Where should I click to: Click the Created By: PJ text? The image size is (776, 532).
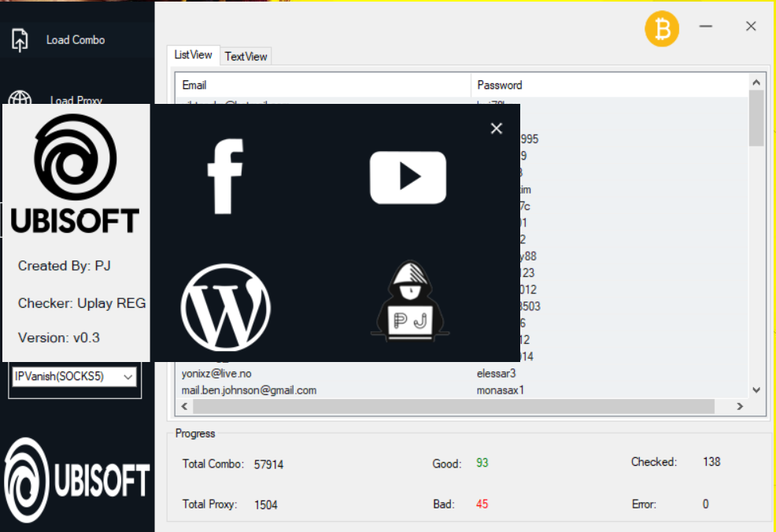(65, 266)
